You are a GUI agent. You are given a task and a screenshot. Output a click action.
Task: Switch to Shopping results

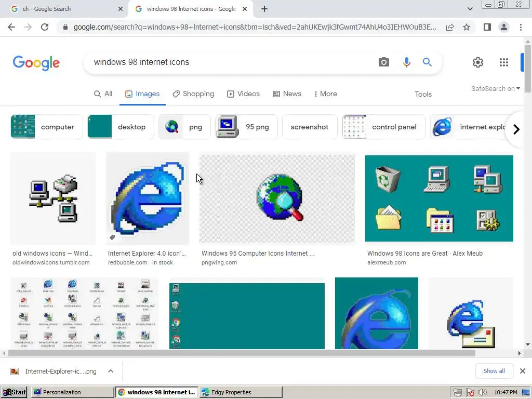coord(193,94)
